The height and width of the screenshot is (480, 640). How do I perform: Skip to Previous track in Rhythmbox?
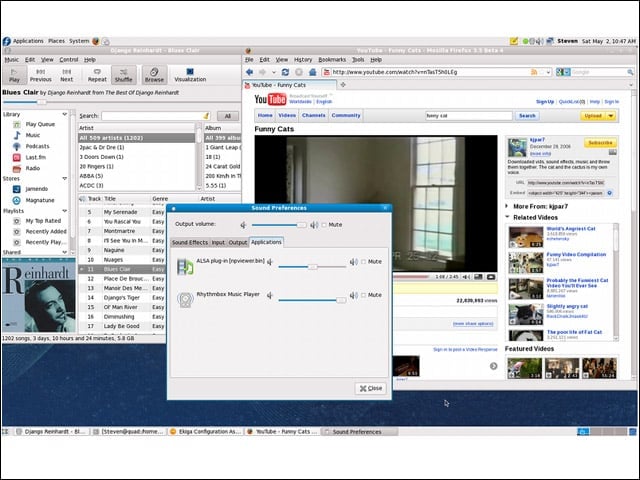pos(40,75)
